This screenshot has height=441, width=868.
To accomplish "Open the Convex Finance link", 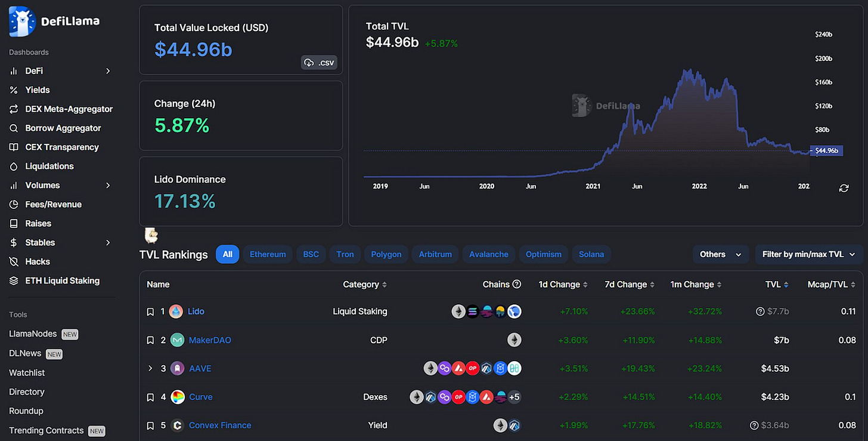I will click(220, 425).
